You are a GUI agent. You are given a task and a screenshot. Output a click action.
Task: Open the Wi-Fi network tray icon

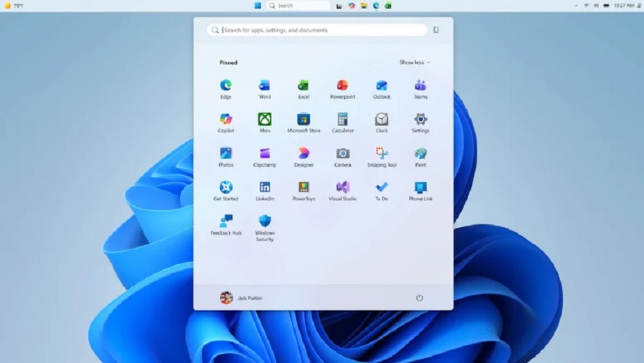click(587, 6)
